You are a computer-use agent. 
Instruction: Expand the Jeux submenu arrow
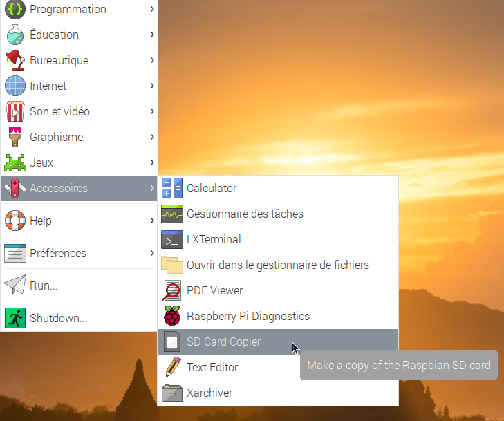152,162
